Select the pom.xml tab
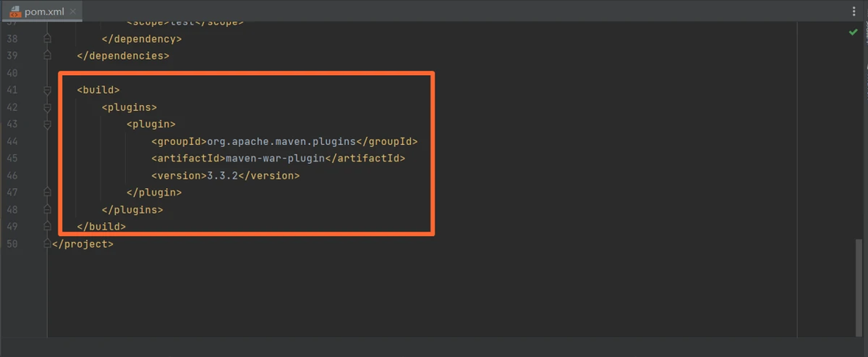The image size is (868, 357). [x=44, y=12]
